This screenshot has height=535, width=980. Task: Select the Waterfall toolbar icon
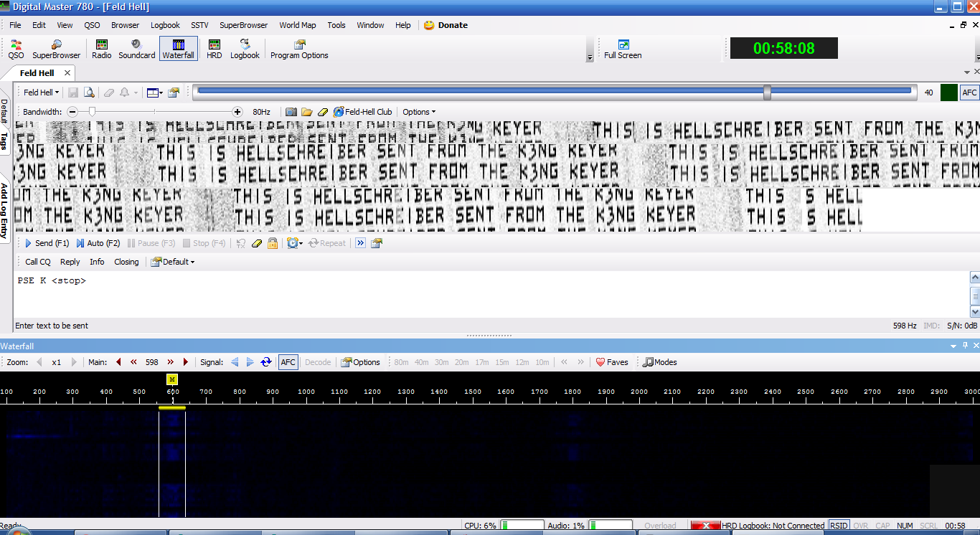tap(178, 48)
